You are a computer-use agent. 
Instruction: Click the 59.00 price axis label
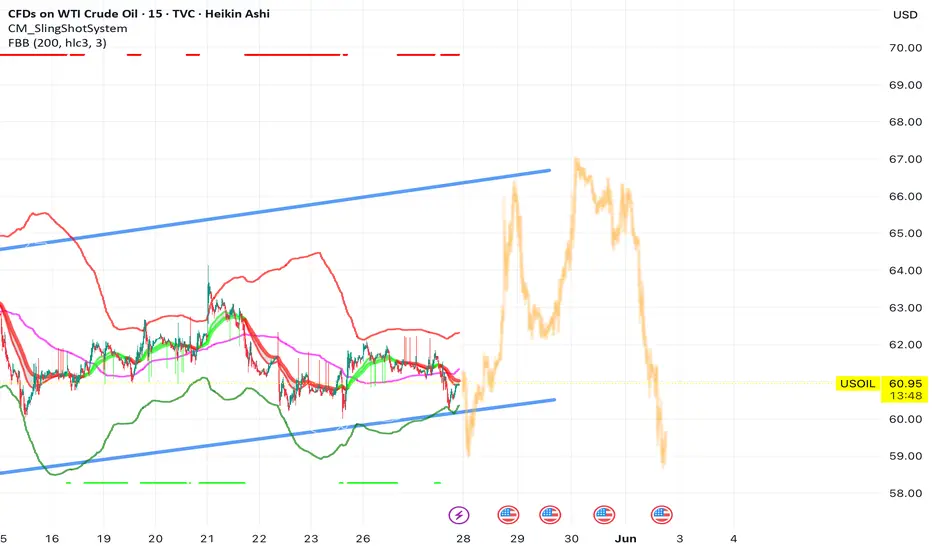coord(905,456)
